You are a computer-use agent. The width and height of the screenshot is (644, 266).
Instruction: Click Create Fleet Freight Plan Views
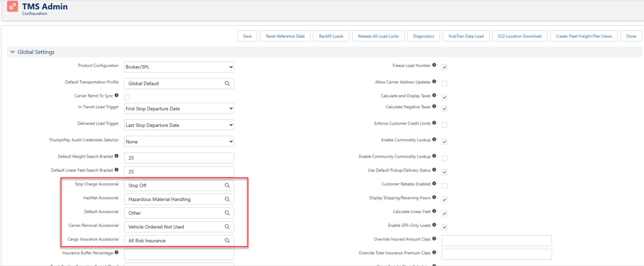click(584, 36)
